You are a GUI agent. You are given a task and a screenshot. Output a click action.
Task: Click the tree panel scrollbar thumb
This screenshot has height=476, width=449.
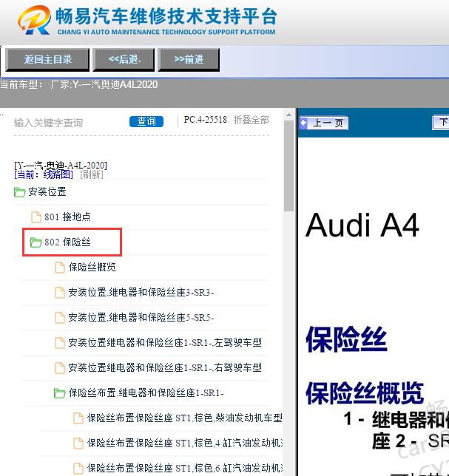(289, 166)
